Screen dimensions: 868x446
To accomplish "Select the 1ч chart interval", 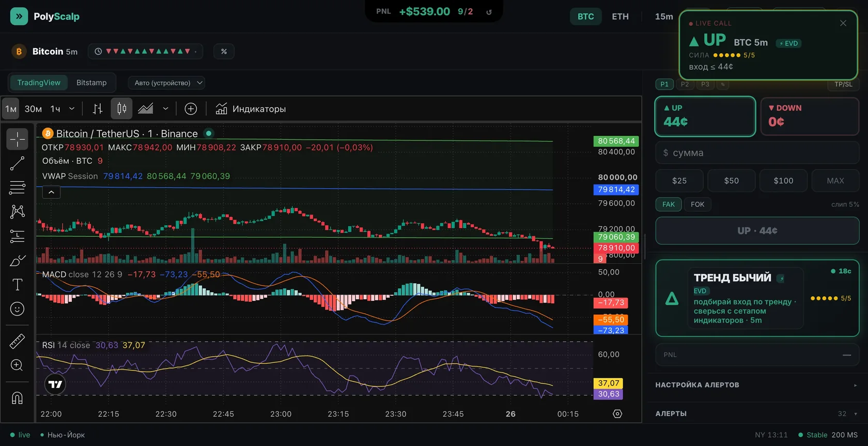I will (55, 109).
